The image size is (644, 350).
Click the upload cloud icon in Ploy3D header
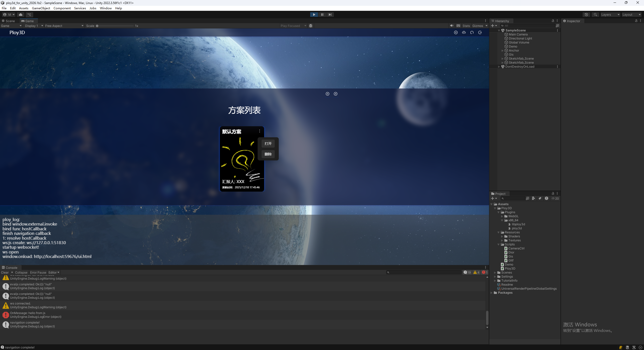[x=464, y=32]
